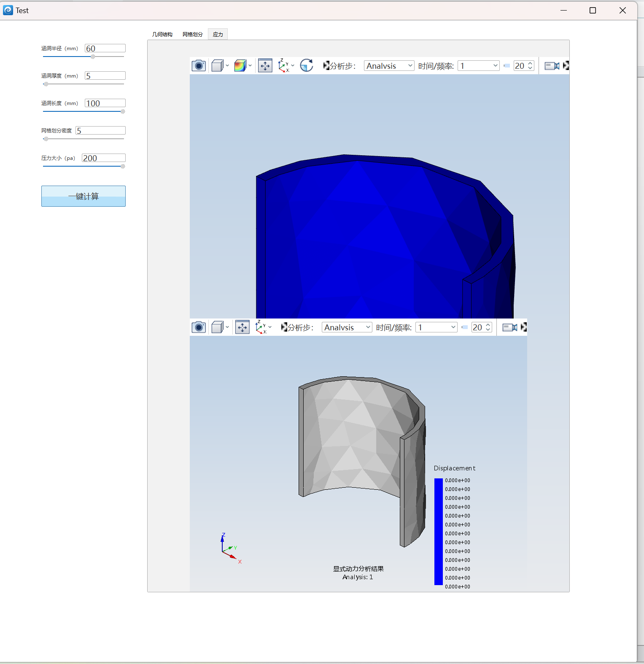
Task: Click the 涵洞长度 input field showing 100
Action: 105,103
